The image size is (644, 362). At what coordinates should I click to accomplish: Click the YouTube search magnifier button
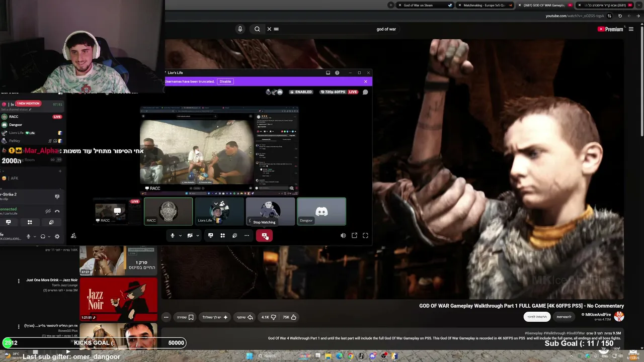257,29
